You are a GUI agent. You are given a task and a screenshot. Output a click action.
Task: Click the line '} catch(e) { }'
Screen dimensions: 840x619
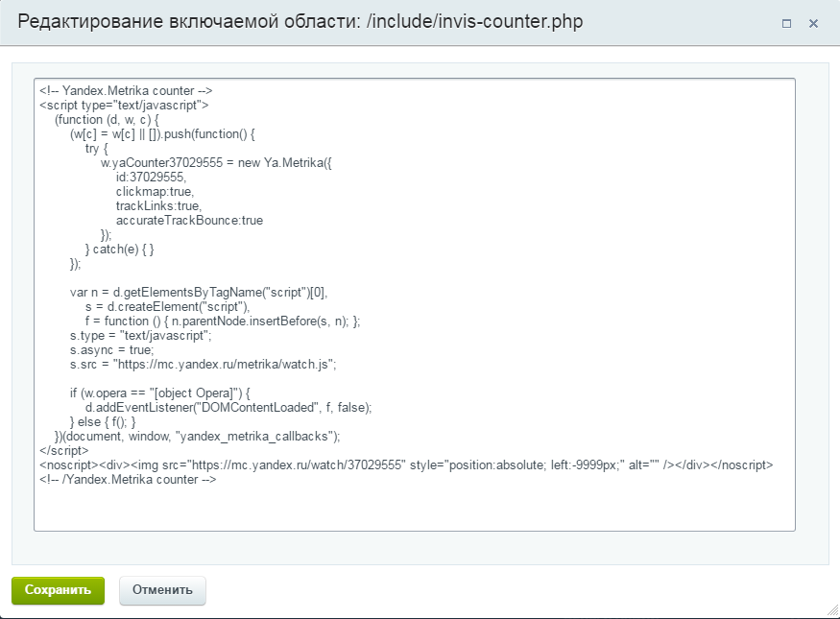(119, 250)
